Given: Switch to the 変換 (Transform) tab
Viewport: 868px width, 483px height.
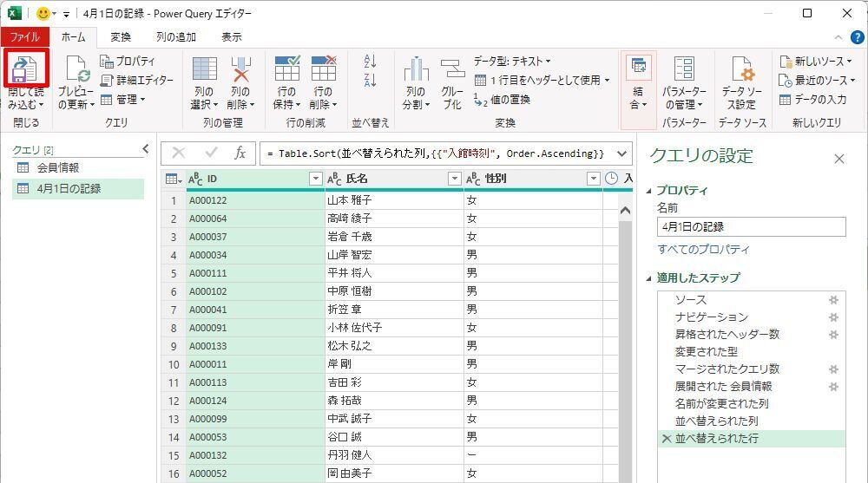Looking at the screenshot, I should coord(121,37).
